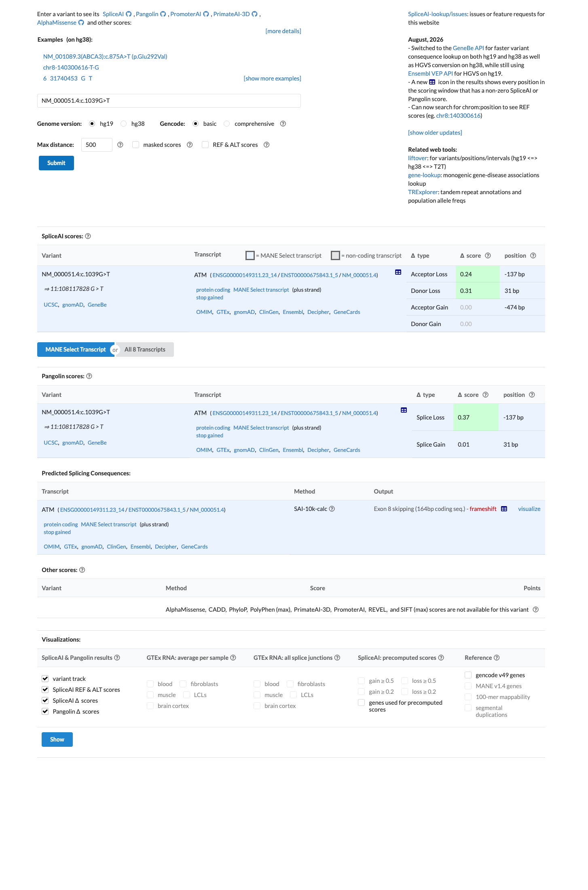Open UCSC link in Pangolin variant row
This screenshot has height=890, width=588.
coord(51,443)
